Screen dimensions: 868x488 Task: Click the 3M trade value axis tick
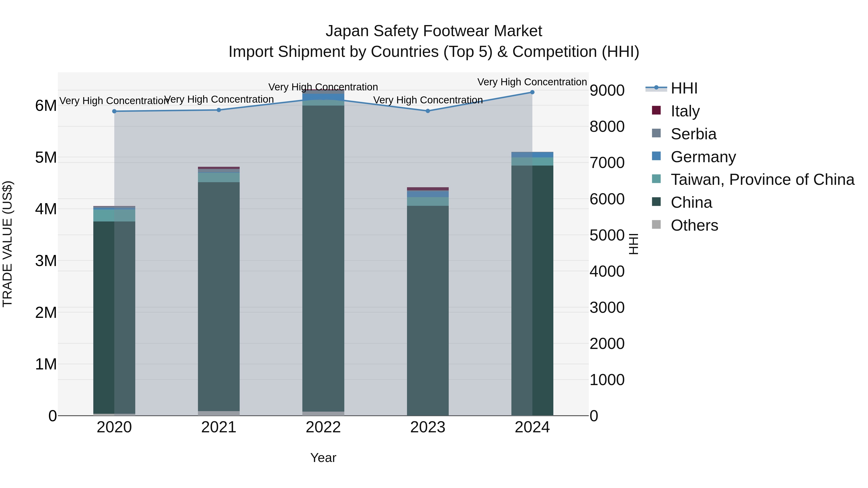pos(46,261)
